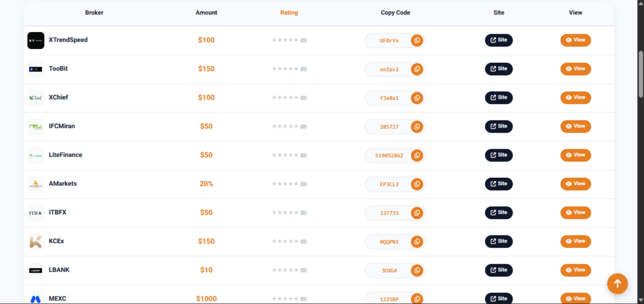View the AMarkets broker details

coord(575,184)
